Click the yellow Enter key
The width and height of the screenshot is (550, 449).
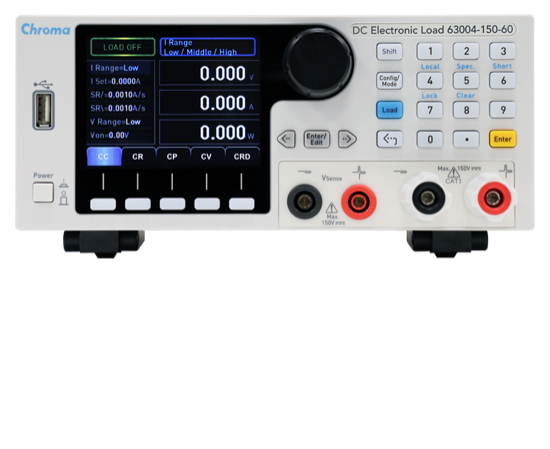[503, 139]
